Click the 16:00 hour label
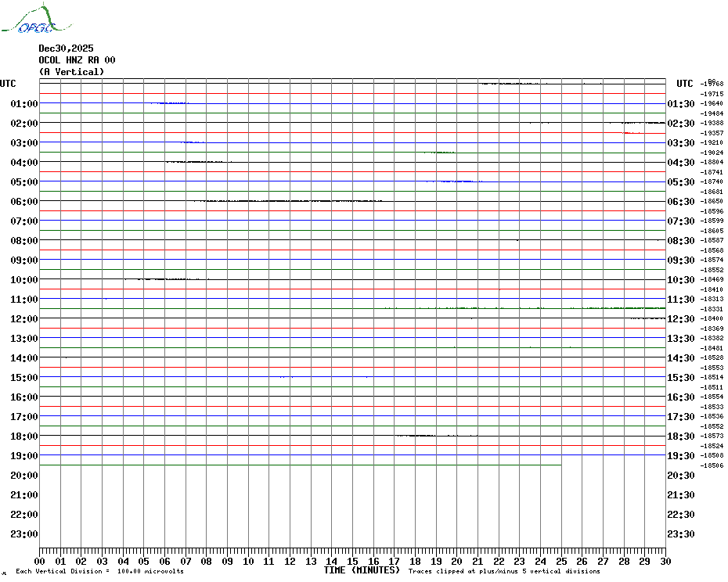Viewport: 728px width, 582px height. 24,397
